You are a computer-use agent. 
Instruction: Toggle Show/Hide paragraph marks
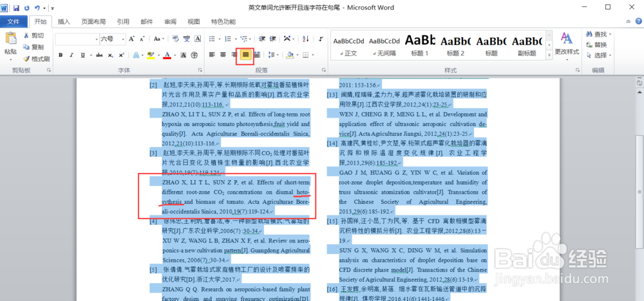(320, 39)
